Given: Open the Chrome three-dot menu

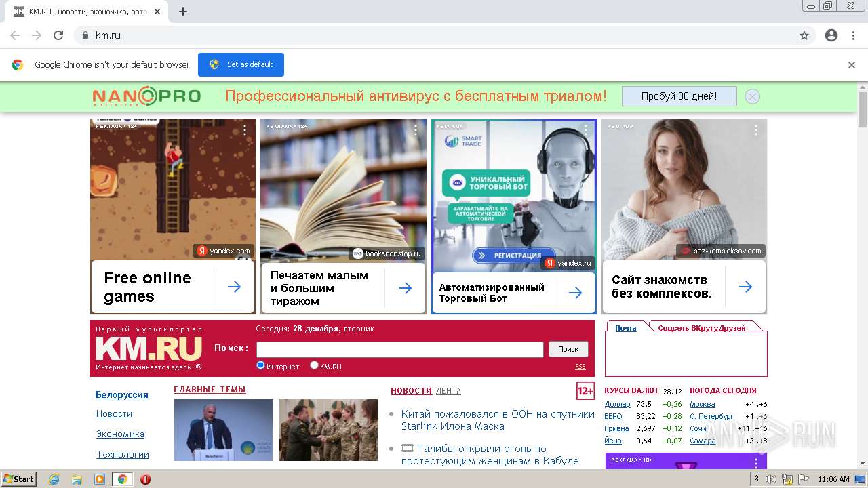Looking at the screenshot, I should click(853, 35).
